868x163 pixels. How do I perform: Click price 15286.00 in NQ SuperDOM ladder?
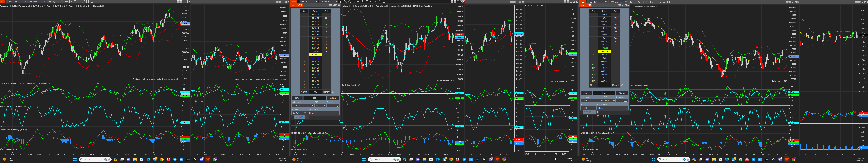tap(315, 15)
